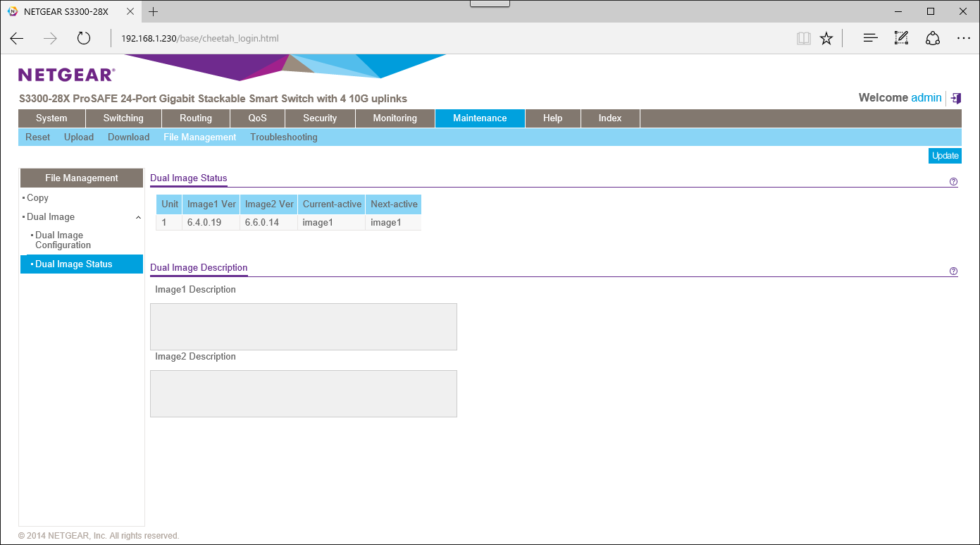Click the Next-active column header

click(x=394, y=204)
